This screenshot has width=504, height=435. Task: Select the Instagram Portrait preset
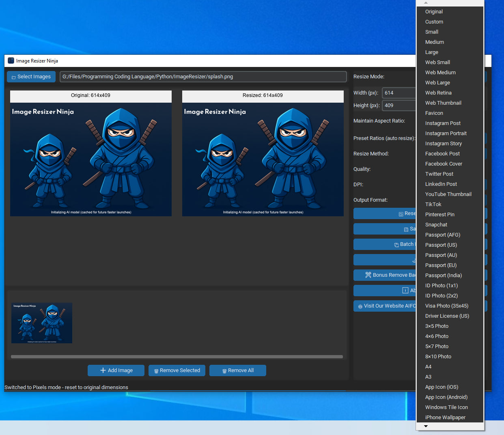(450, 134)
